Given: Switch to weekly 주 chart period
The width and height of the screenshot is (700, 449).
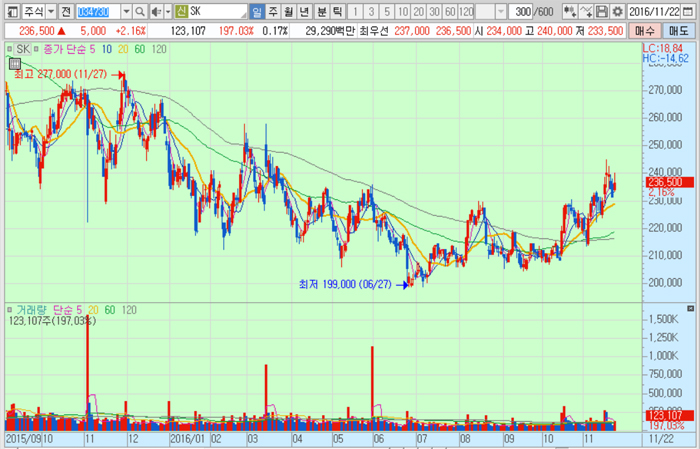Looking at the screenshot, I should (x=273, y=12).
